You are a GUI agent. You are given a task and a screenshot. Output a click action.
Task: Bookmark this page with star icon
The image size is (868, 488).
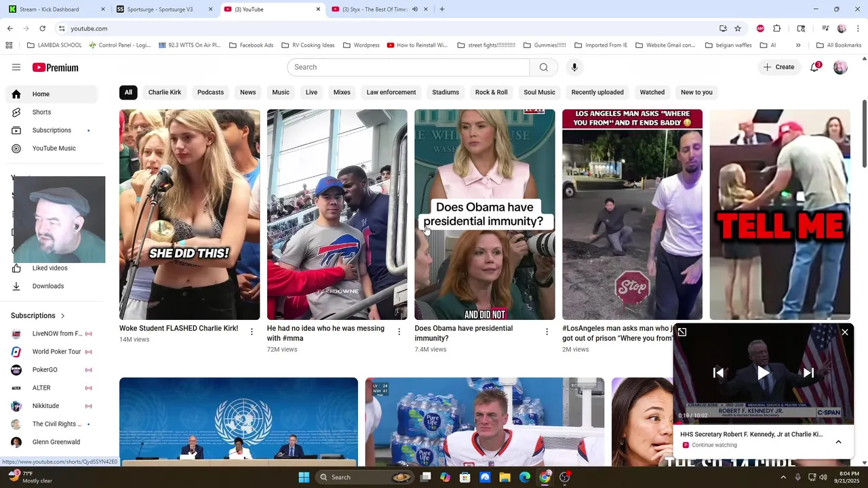tap(738, 28)
